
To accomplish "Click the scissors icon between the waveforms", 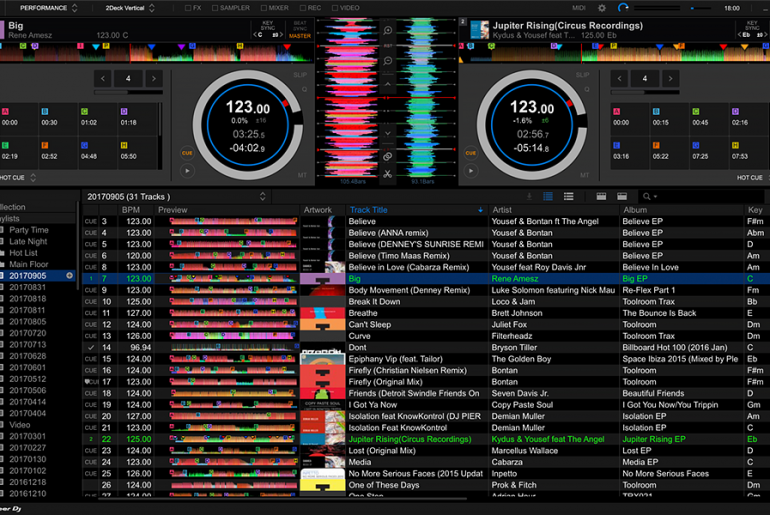I will click(388, 173).
